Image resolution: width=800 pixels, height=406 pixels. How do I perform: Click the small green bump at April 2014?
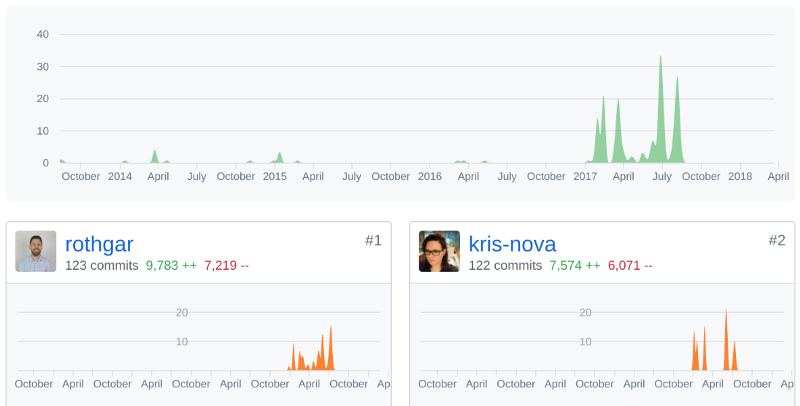155,157
